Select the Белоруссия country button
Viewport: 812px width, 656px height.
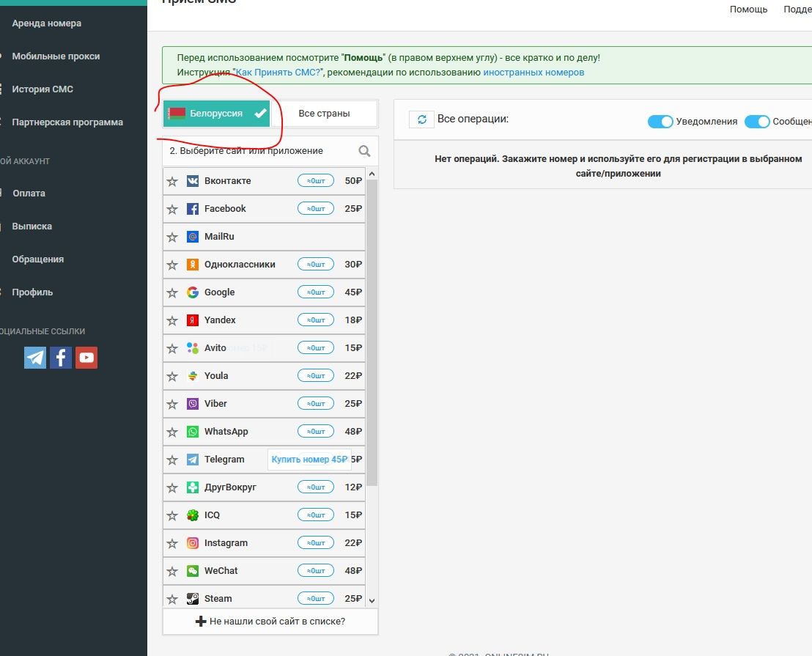pyautogui.click(x=216, y=114)
